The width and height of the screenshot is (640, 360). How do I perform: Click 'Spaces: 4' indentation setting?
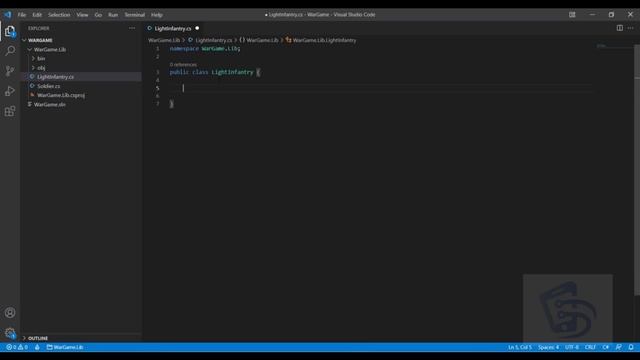[548, 347]
